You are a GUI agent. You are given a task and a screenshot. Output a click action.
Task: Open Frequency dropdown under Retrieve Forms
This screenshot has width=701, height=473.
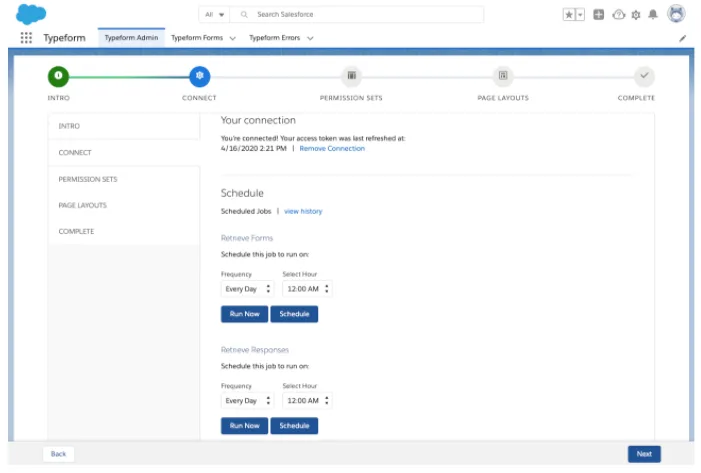[247, 289]
